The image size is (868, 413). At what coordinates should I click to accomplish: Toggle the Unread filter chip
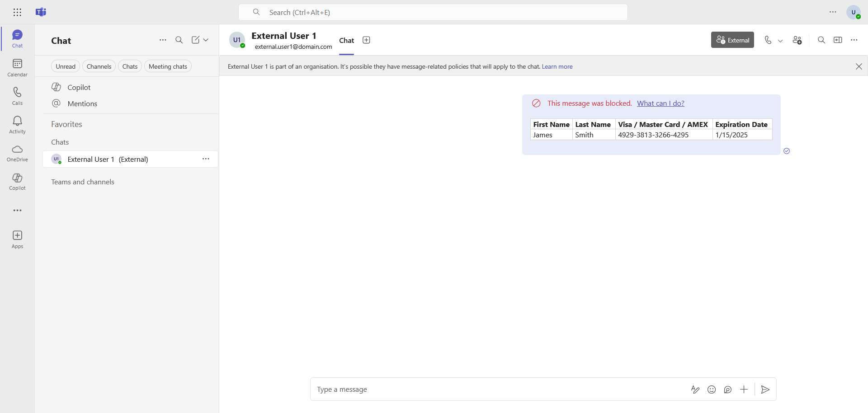pos(66,66)
